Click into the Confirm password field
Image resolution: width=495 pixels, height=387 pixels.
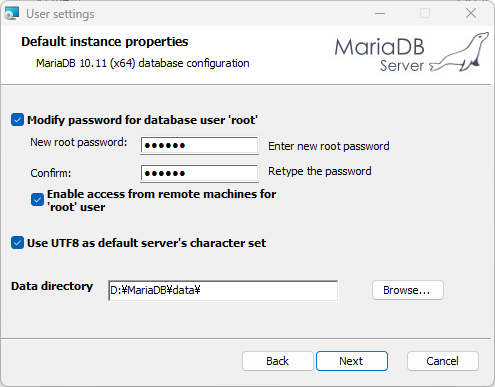(199, 173)
